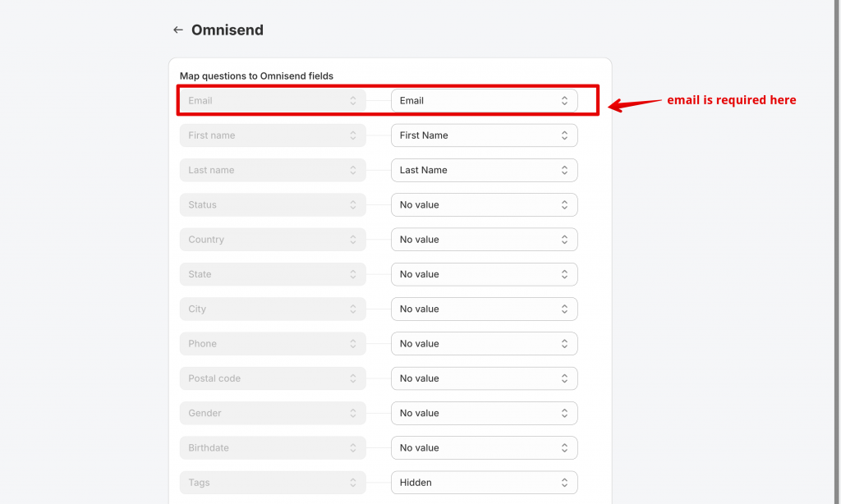Viewport: 841px width, 504px height.
Task: Open the Tags dropdown set to Hidden
Action: coord(484,483)
